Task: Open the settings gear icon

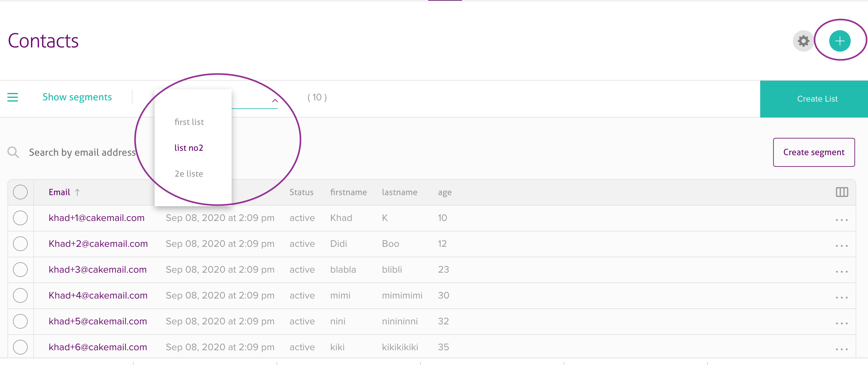Action: pos(803,41)
